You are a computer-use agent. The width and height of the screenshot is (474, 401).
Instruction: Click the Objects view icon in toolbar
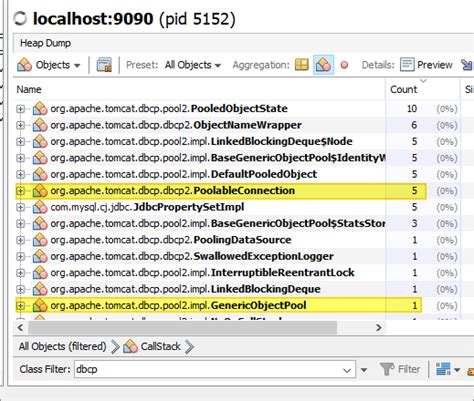pyautogui.click(x=24, y=65)
